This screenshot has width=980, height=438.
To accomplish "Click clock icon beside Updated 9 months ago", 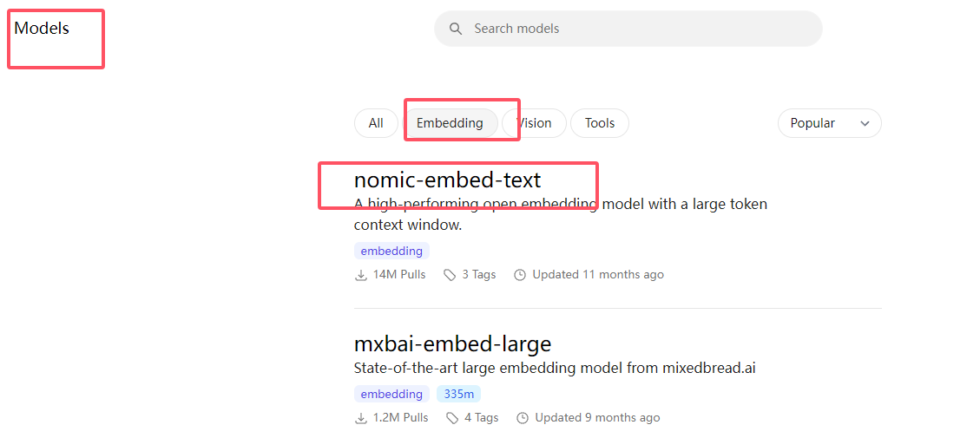I will coord(523,418).
